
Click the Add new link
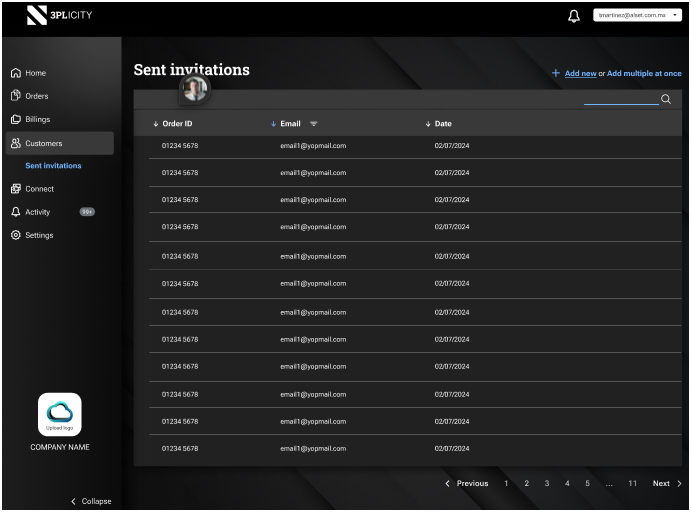580,74
